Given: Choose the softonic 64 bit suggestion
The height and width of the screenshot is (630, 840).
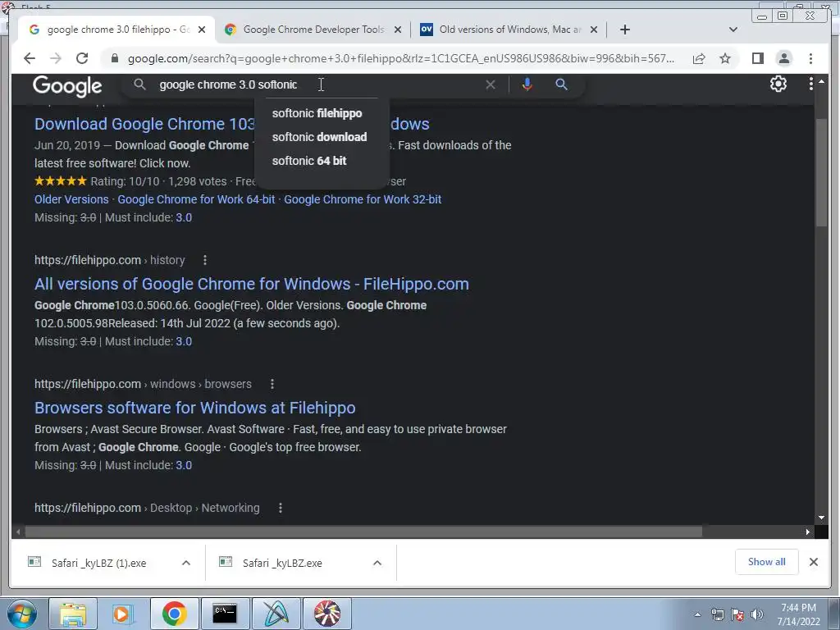Looking at the screenshot, I should [309, 161].
